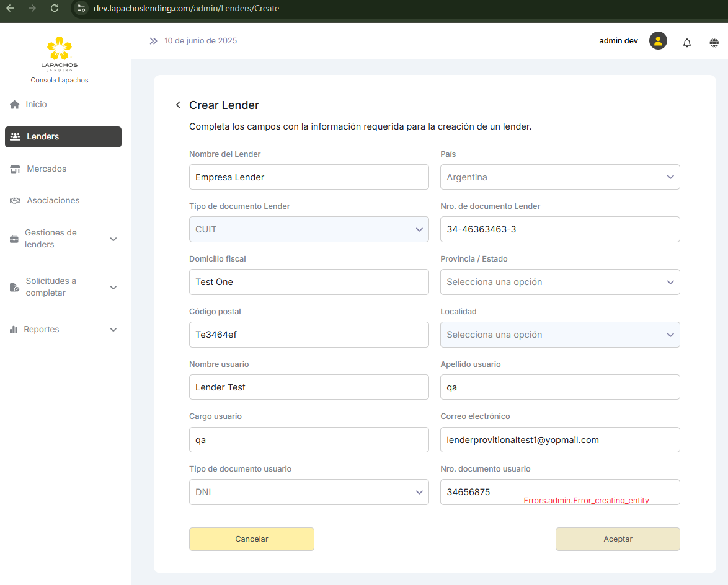Open the País dropdown showing Argentina

coord(559,177)
